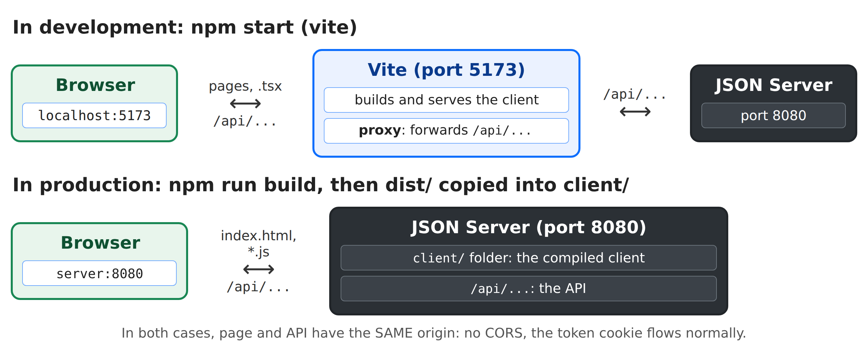Click the '/api/...: the API' box
Viewport: 868px width, 353px height.
528,288
